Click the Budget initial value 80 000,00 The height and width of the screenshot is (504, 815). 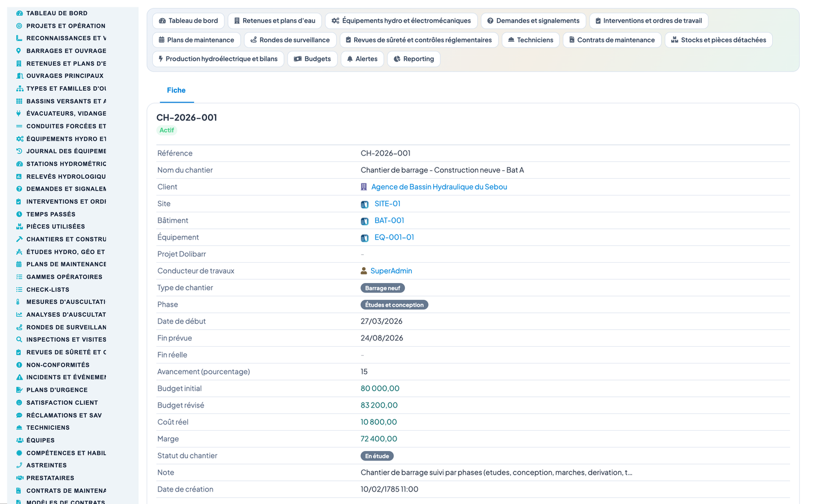[380, 388]
